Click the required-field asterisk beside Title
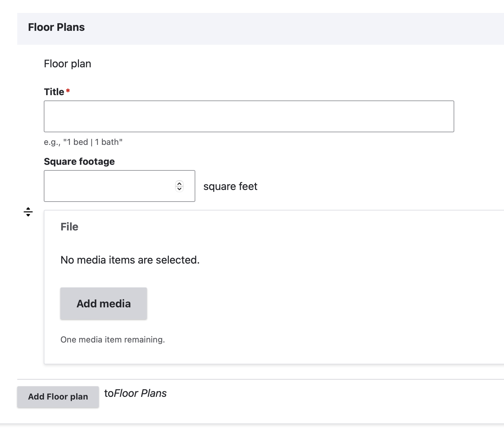The width and height of the screenshot is (504, 433). click(68, 90)
